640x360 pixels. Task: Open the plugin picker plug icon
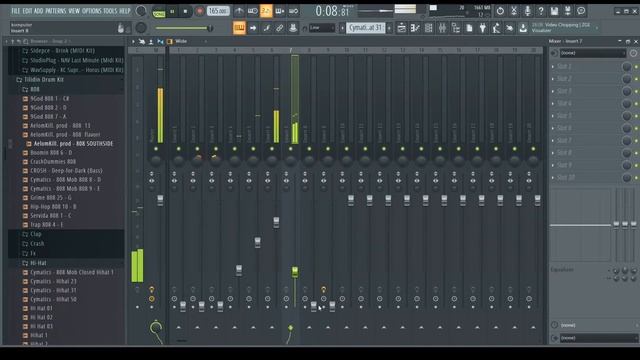click(x=483, y=28)
